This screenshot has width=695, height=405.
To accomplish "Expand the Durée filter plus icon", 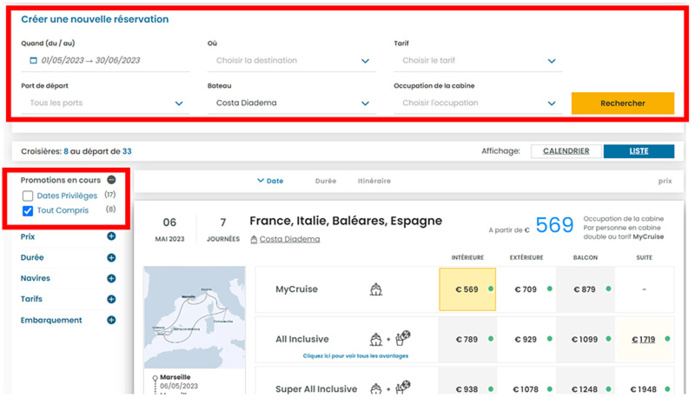I will (x=111, y=258).
